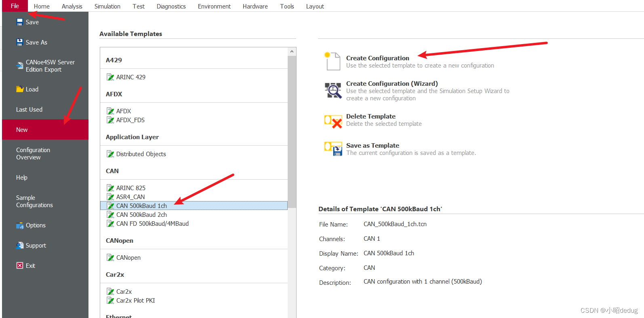
Task: Select the Car2x Pilot PKI template name
Action: pos(136,300)
